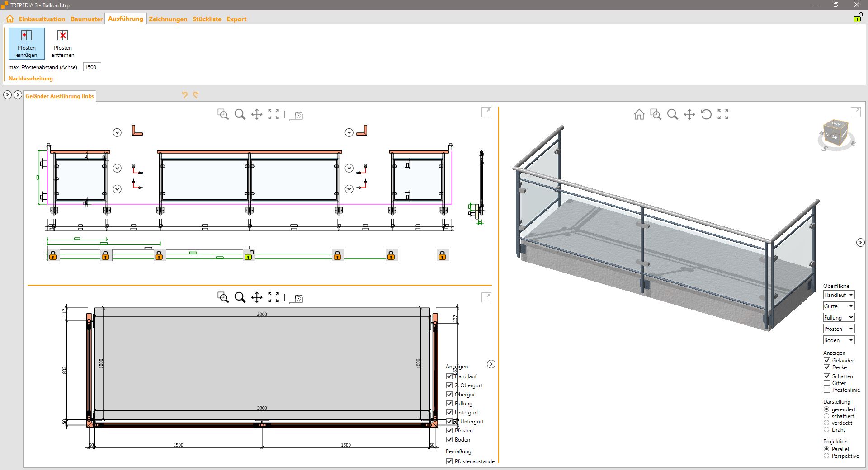Switch to the Zeichnungen tab
Screen dimensions: 868x470
(168, 19)
